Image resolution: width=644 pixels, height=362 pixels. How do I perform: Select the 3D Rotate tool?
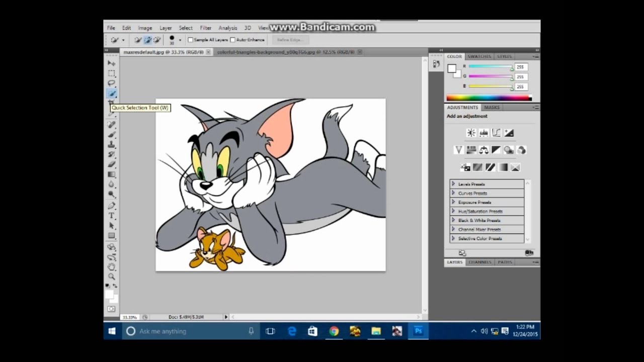point(111,247)
